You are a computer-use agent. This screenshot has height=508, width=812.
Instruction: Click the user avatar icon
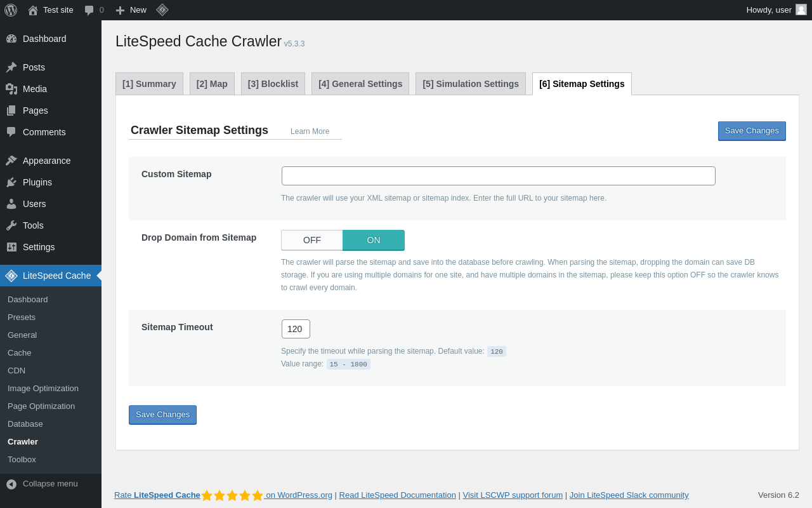801,10
